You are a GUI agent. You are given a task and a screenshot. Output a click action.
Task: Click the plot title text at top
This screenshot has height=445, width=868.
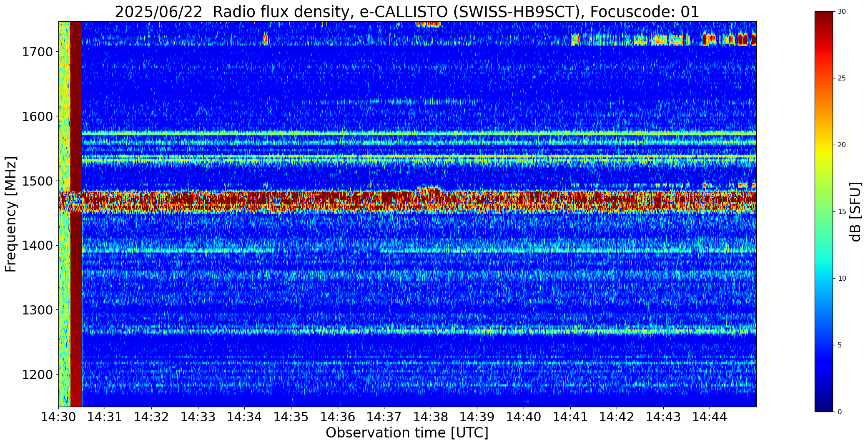coord(407,12)
